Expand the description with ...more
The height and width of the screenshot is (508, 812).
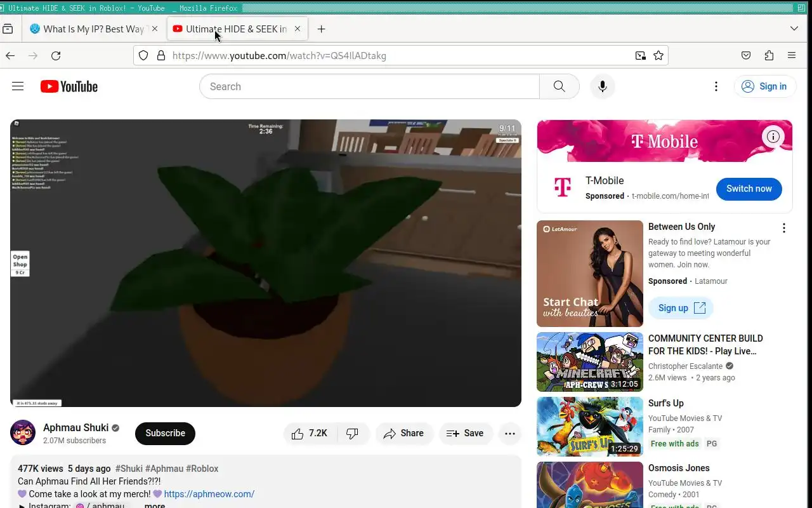pyautogui.click(x=155, y=505)
